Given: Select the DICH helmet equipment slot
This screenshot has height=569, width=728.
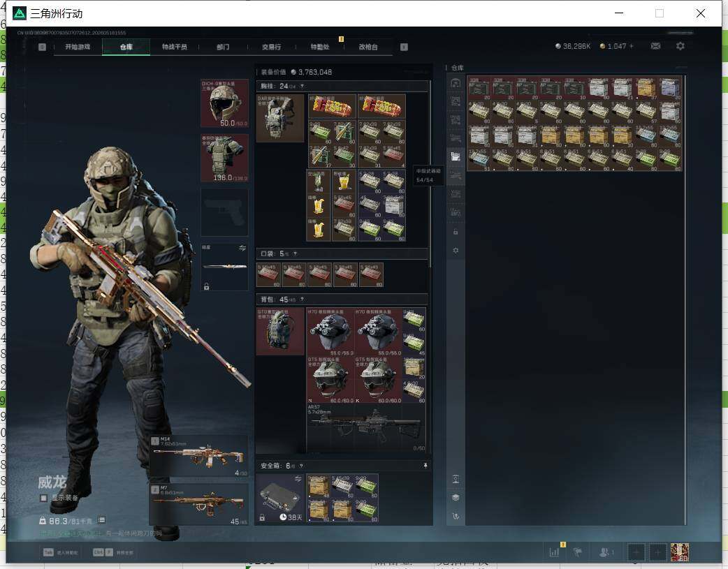Looking at the screenshot, I should [224, 103].
